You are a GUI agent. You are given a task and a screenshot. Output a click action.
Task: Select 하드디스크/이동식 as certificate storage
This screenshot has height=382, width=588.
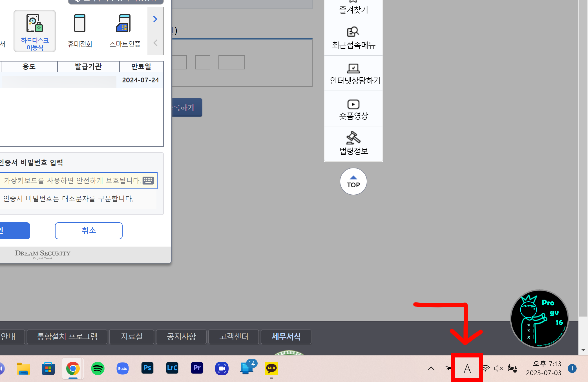(34, 30)
